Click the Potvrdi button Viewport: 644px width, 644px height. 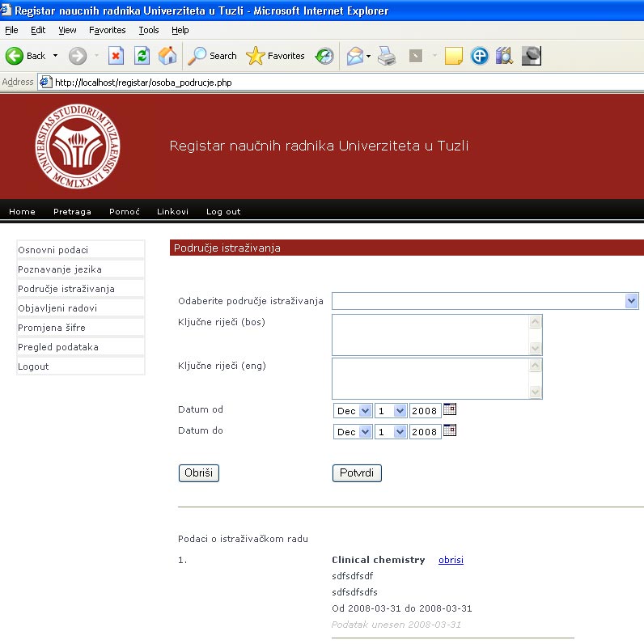pos(357,472)
